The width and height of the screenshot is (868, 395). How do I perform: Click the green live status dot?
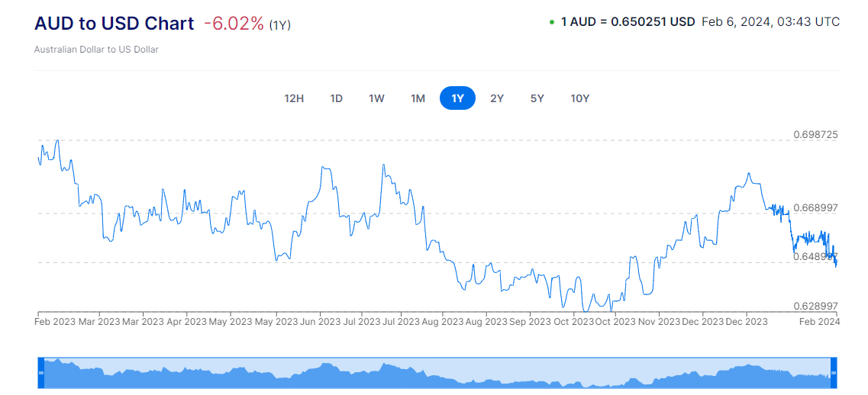click(552, 22)
